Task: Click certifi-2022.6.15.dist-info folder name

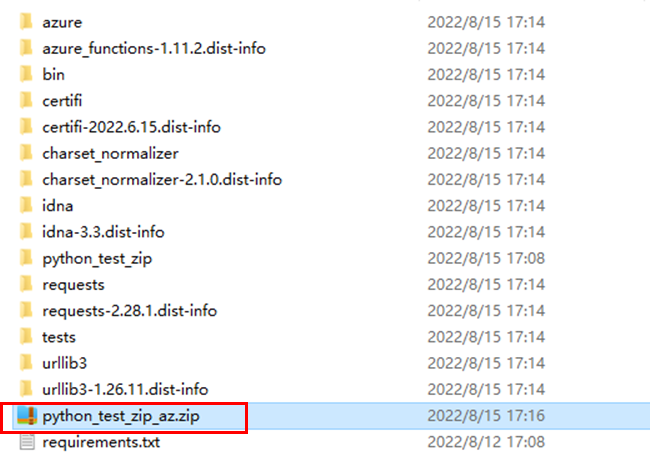Action: pyautogui.click(x=131, y=127)
